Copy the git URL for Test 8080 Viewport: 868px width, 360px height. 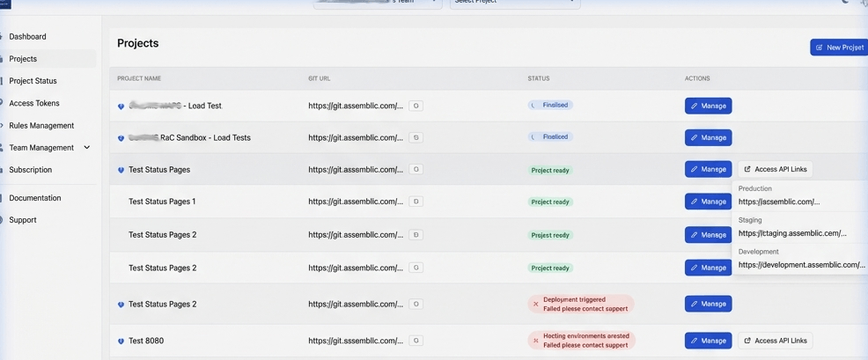click(416, 341)
